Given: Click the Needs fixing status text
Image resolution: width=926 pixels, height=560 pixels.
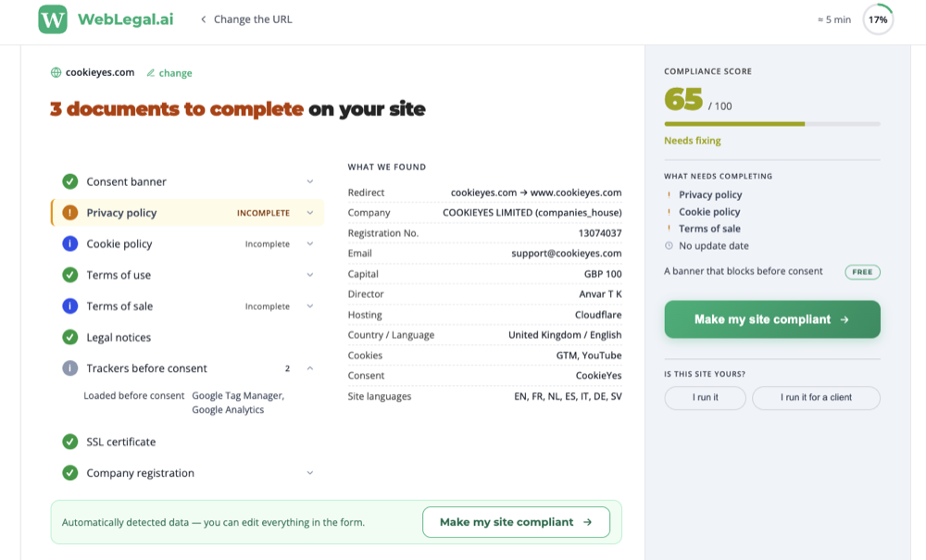Looking at the screenshot, I should 692,141.
